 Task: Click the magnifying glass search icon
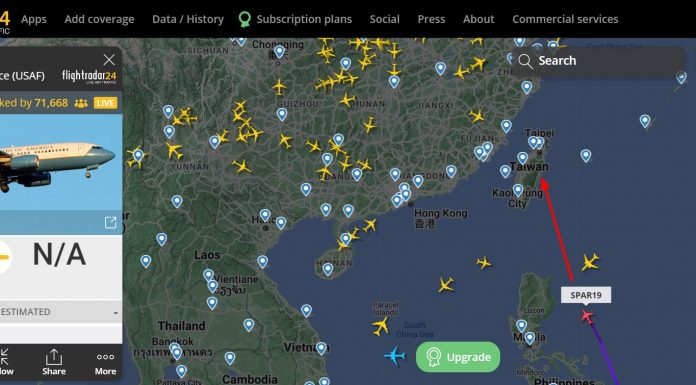526,61
